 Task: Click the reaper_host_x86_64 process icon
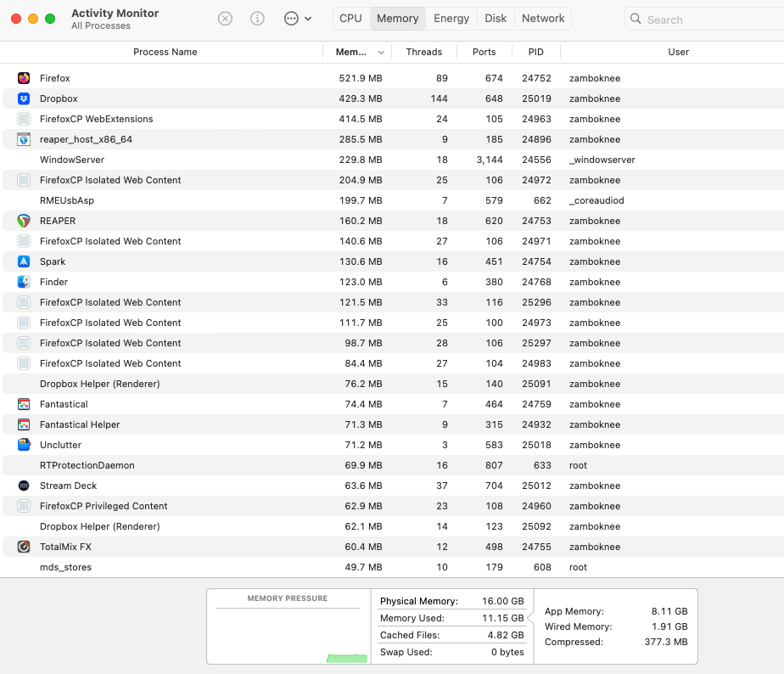click(24, 139)
